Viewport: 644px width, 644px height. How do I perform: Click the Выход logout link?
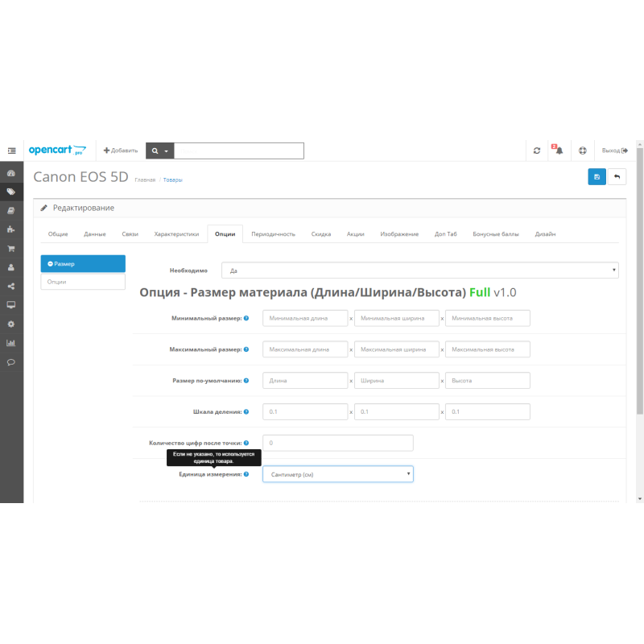[x=614, y=151]
